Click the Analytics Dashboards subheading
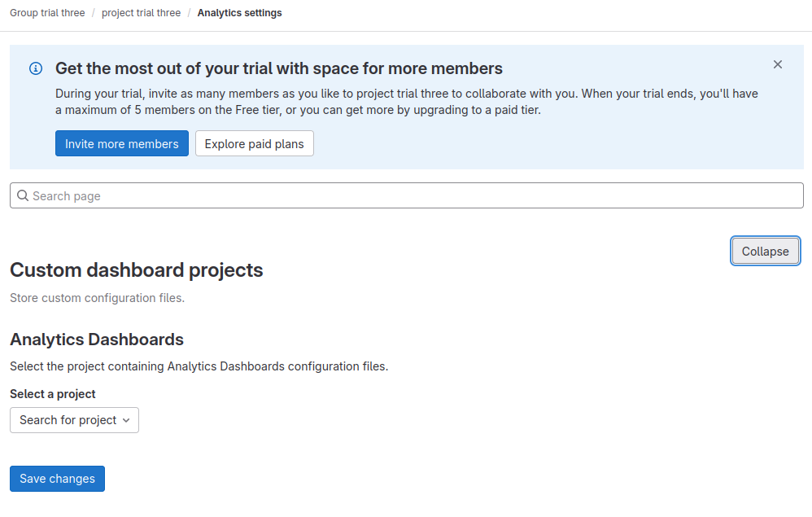This screenshot has height=517, width=812. pyautogui.click(x=97, y=340)
